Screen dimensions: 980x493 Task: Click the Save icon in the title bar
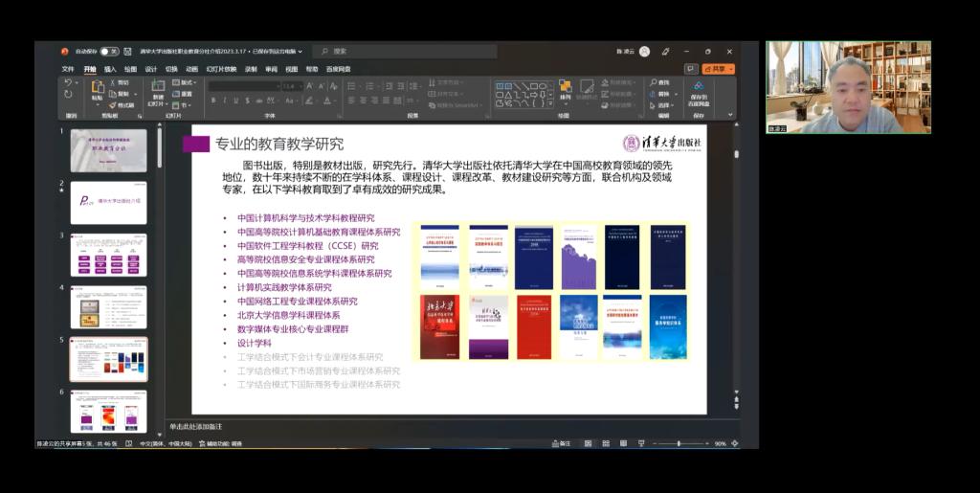(x=128, y=52)
